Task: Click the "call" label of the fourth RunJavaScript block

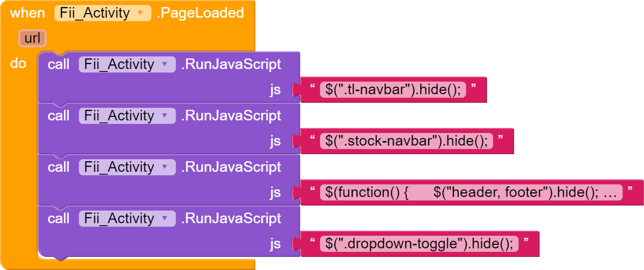Action: pos(58,219)
